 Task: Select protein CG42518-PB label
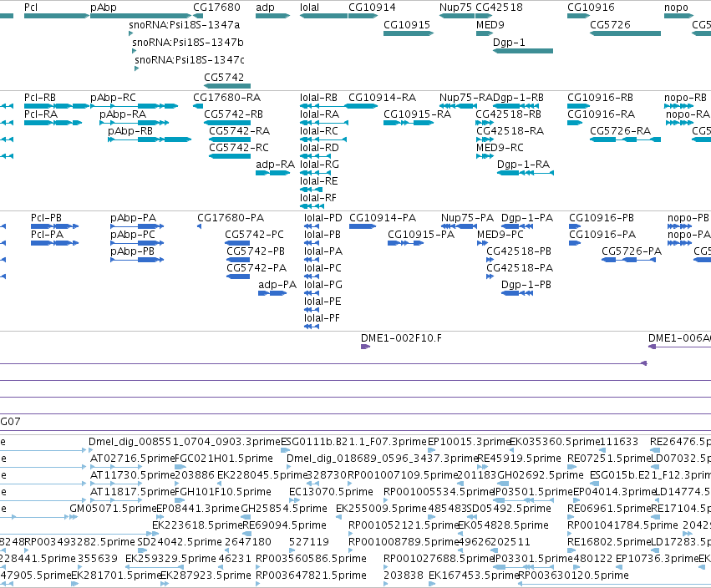(x=519, y=251)
